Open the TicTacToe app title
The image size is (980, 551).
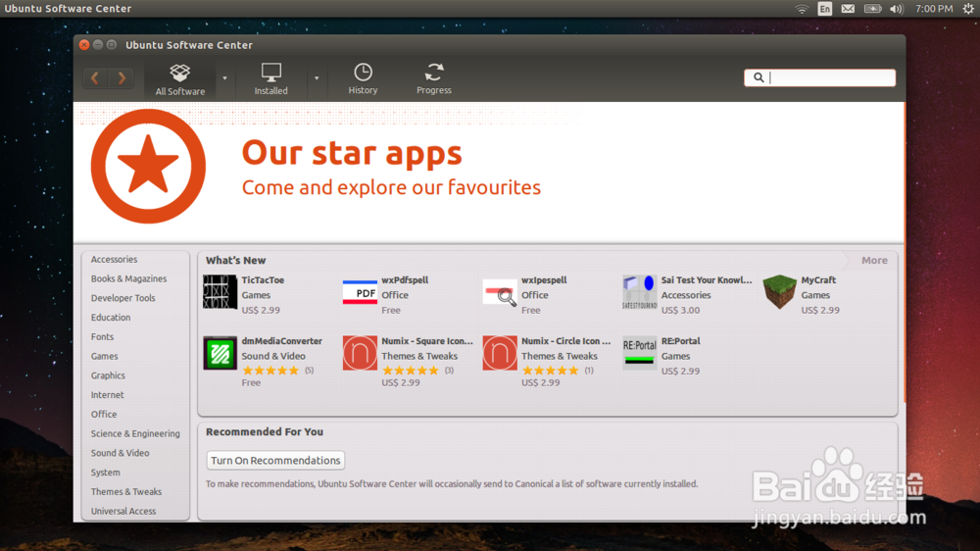[x=263, y=280]
